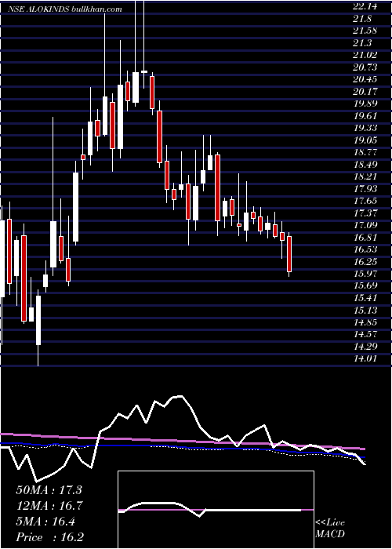Click the tall red candle falling from 18.77
This screenshot has height=549, width=392.
pos(217,188)
